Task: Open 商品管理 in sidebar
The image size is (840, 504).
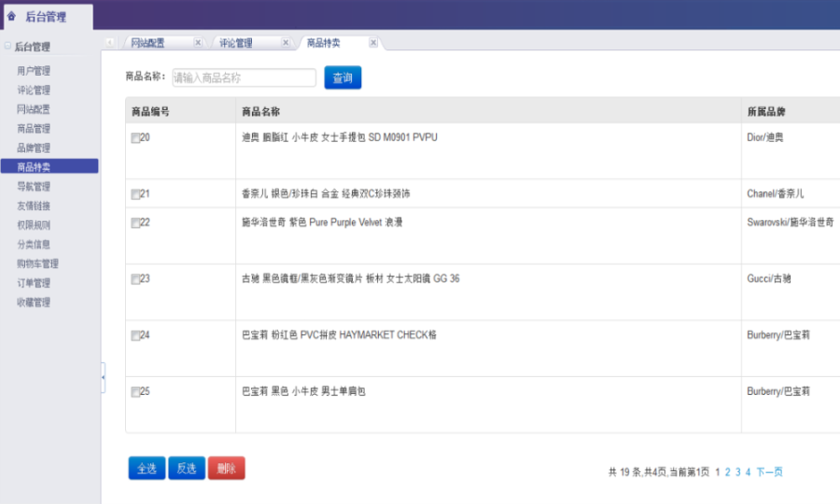Action: pyautogui.click(x=34, y=129)
